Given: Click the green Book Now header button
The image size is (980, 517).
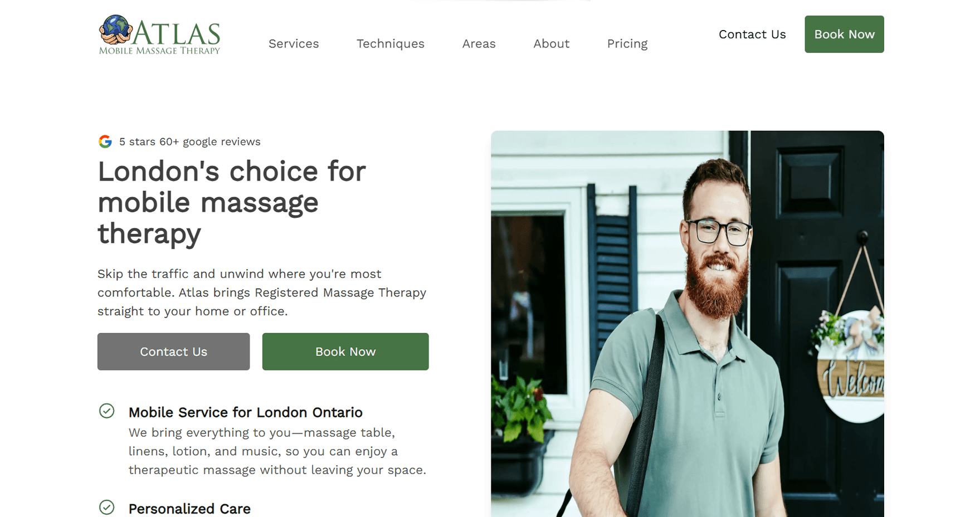Looking at the screenshot, I should pyautogui.click(x=844, y=35).
